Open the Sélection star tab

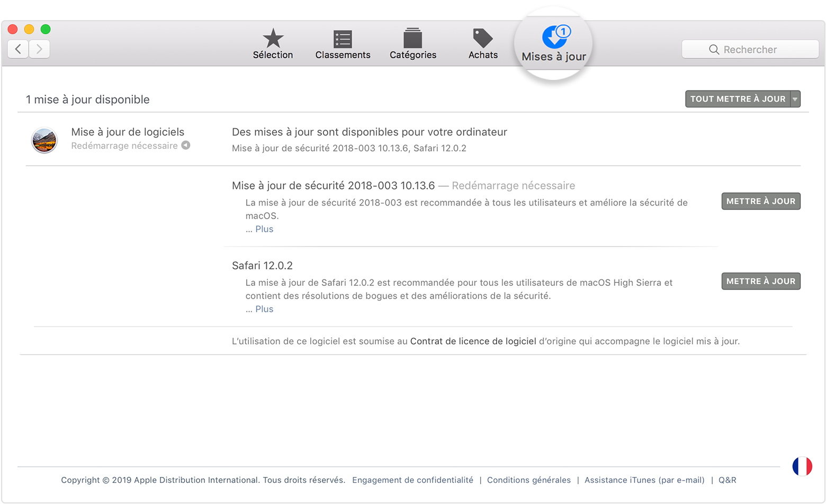click(x=273, y=44)
